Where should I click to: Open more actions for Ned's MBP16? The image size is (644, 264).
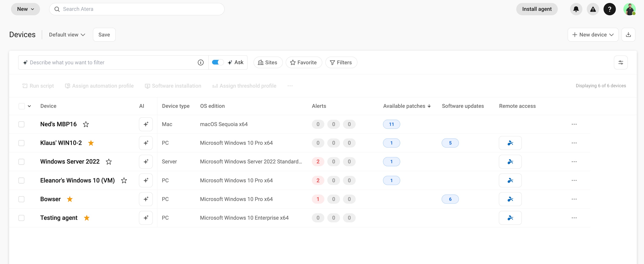pyautogui.click(x=574, y=124)
